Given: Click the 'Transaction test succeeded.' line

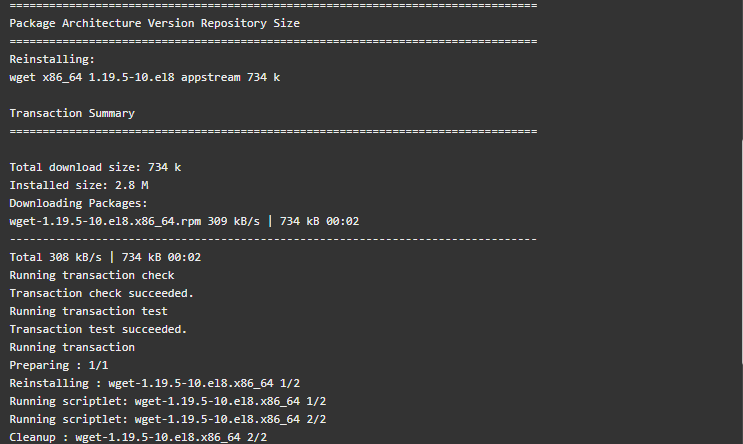Looking at the screenshot, I should point(98,329).
